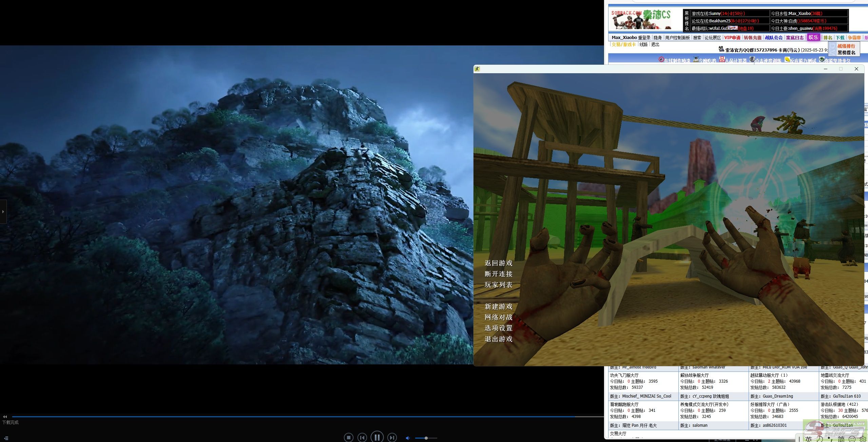Select 战绩排行 from dropdown popup
Image resolution: width=868 pixels, height=442 pixels.
(846, 46)
